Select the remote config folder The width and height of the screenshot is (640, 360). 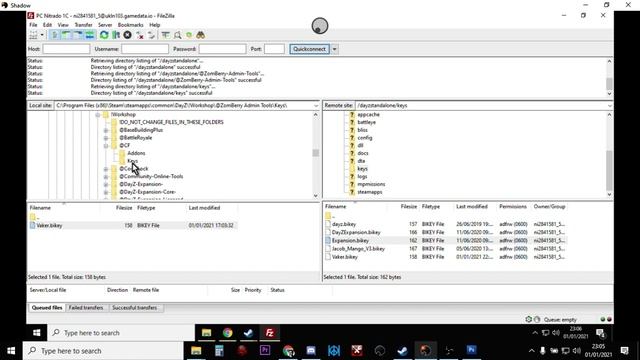point(364,138)
